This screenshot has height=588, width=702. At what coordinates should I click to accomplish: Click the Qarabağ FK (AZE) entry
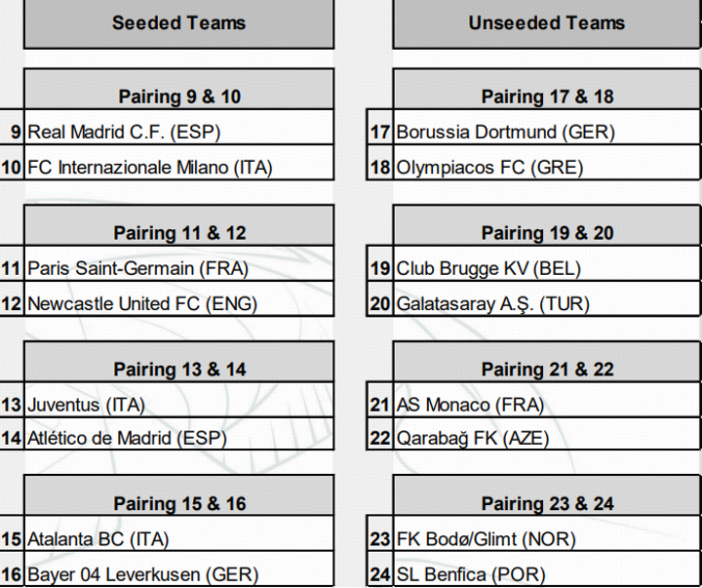point(473,439)
